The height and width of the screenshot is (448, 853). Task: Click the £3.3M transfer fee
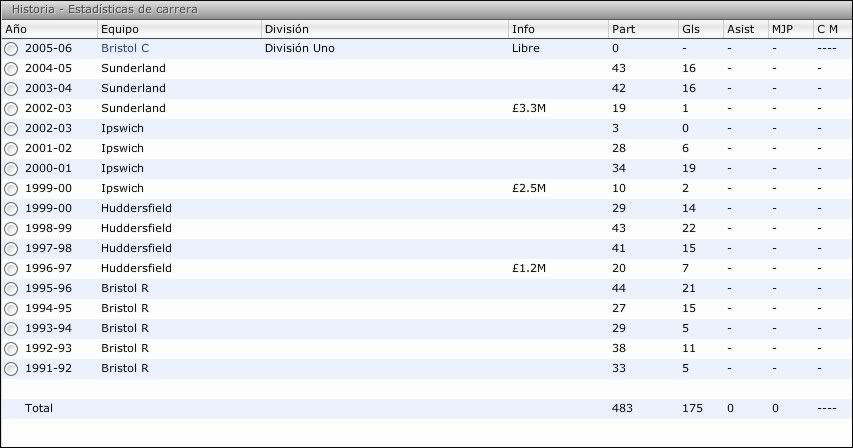pyautogui.click(x=529, y=108)
